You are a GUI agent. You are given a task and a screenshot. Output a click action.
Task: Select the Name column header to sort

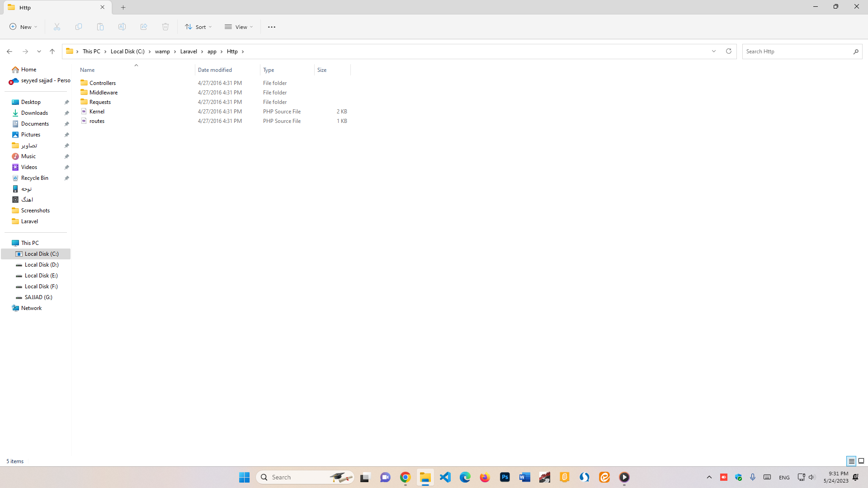click(87, 70)
